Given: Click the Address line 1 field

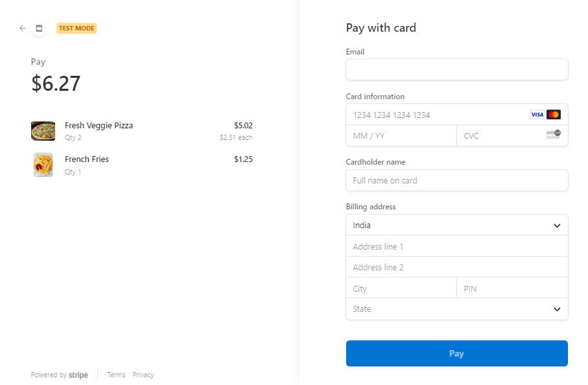Looking at the screenshot, I should tap(456, 246).
